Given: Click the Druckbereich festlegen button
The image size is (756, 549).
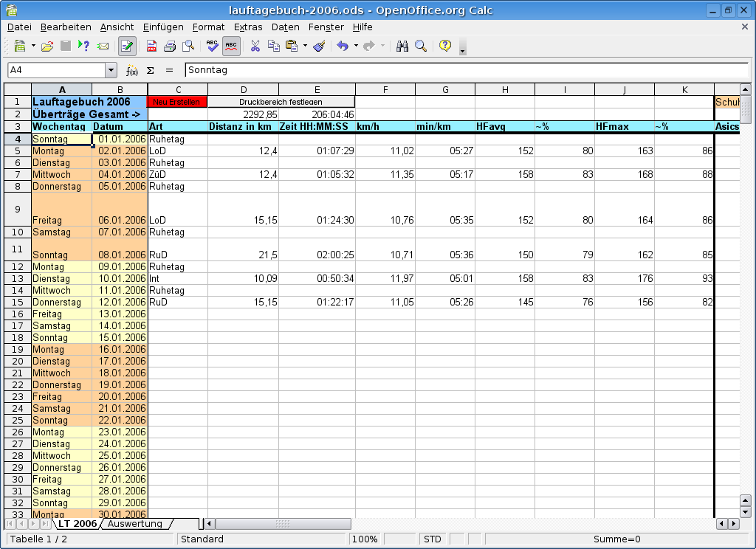Looking at the screenshot, I should 281,102.
